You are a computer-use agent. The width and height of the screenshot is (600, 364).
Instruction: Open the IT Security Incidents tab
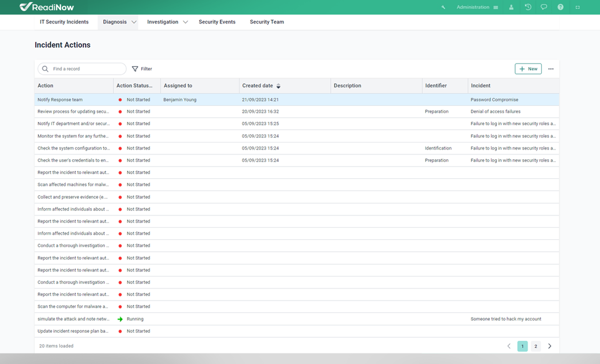coord(64,22)
